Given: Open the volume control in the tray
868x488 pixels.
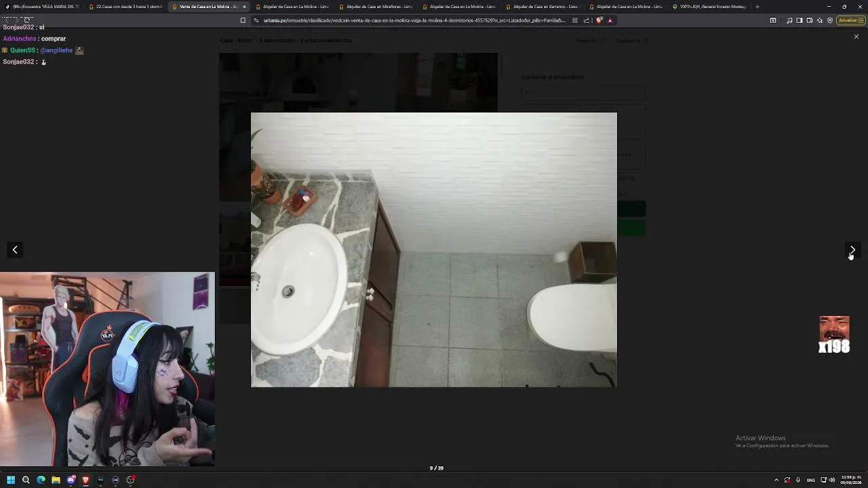Looking at the screenshot, I should [832, 480].
